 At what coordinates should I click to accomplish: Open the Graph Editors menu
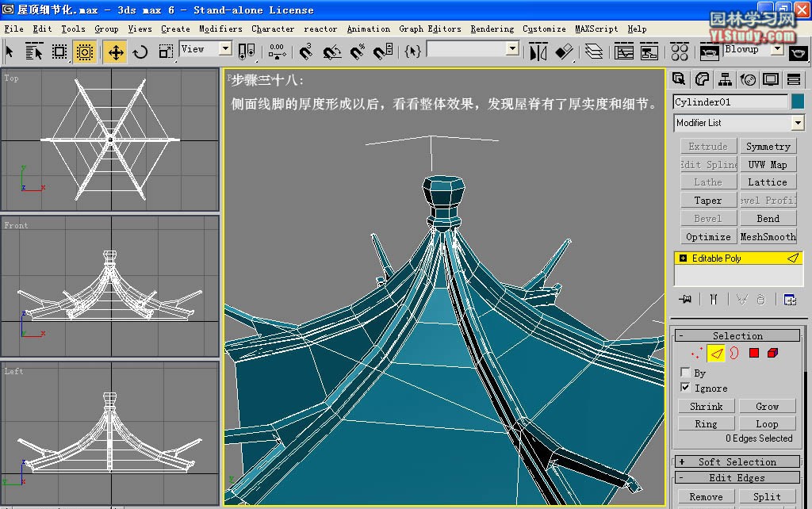(x=430, y=29)
